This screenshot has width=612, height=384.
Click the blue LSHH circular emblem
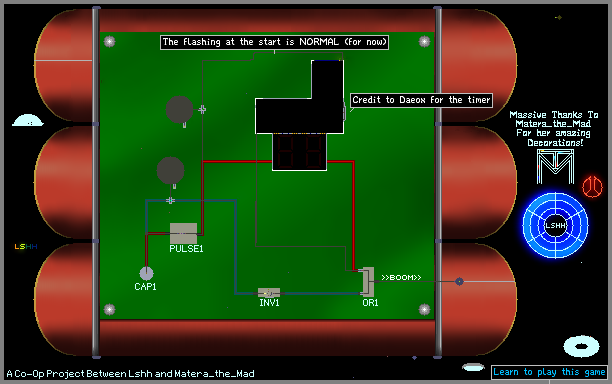click(555, 225)
